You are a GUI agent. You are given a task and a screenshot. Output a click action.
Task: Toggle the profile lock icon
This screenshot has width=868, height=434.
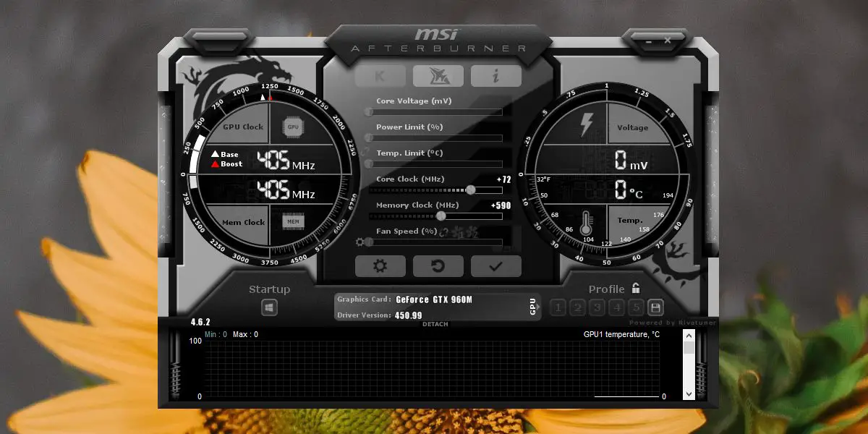tap(636, 288)
